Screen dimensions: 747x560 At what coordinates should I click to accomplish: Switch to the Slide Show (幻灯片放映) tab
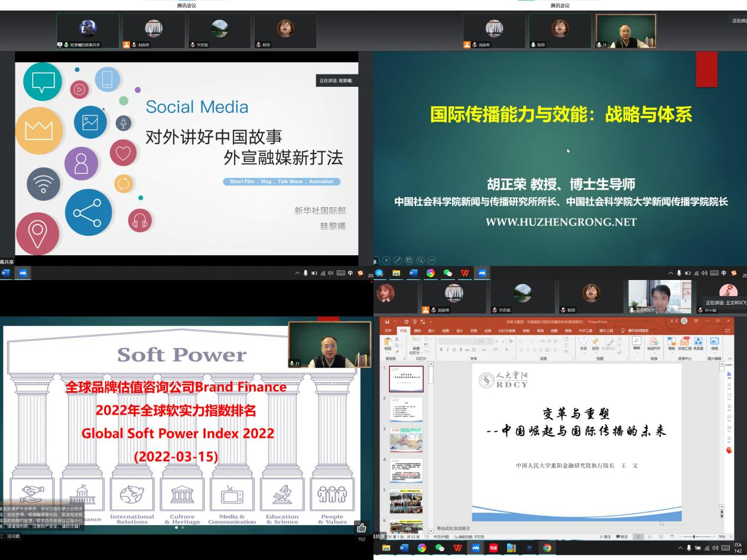coord(508,331)
